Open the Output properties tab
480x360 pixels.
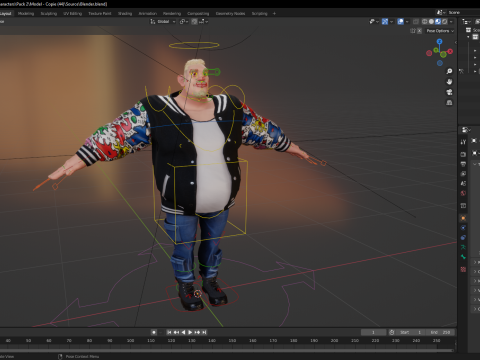pos(463,164)
